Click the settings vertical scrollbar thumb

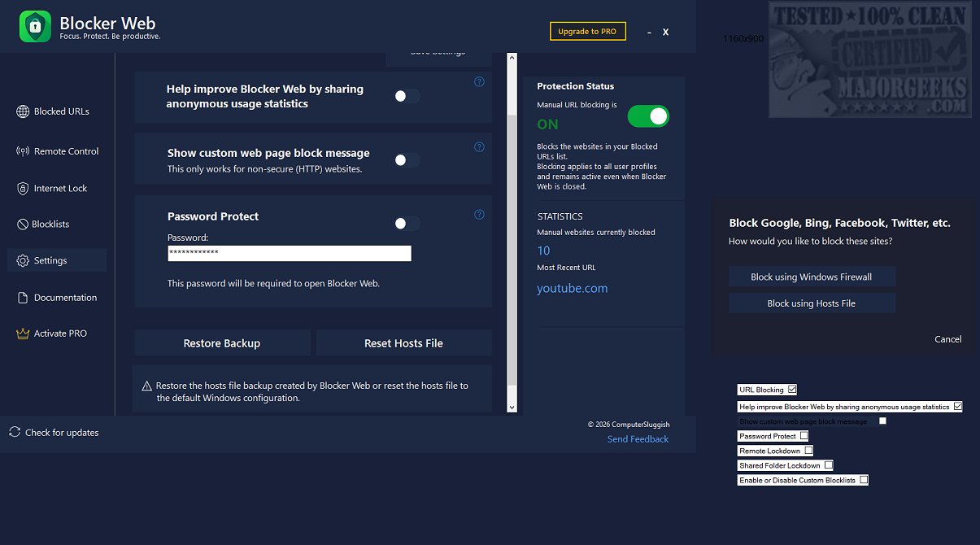tap(512, 248)
